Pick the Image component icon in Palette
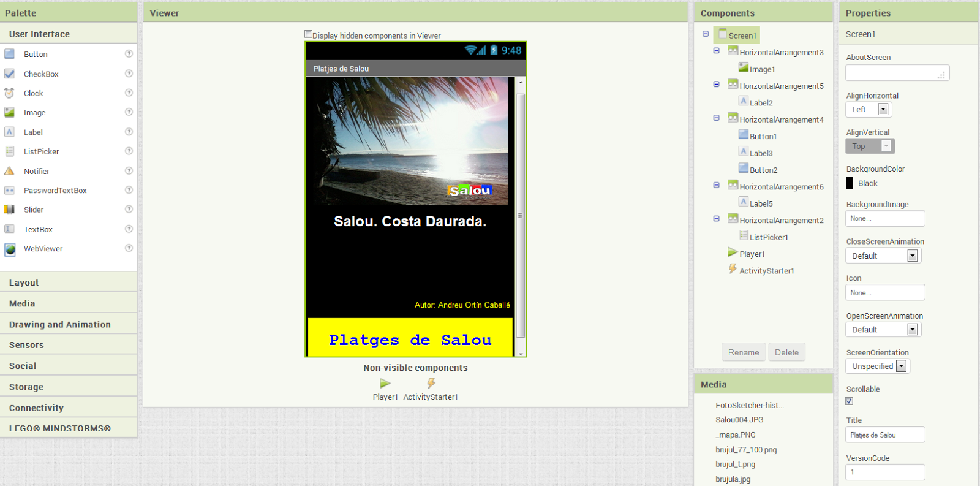This screenshot has height=486, width=980. [9, 112]
